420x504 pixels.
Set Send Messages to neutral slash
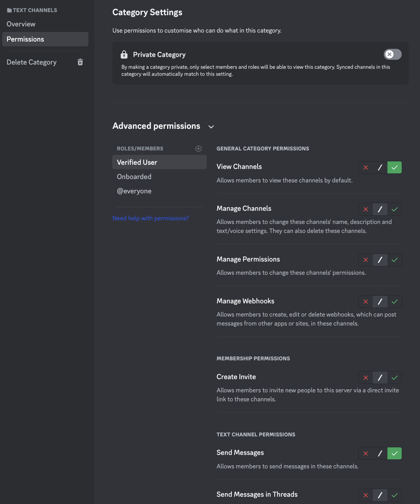[x=380, y=453]
